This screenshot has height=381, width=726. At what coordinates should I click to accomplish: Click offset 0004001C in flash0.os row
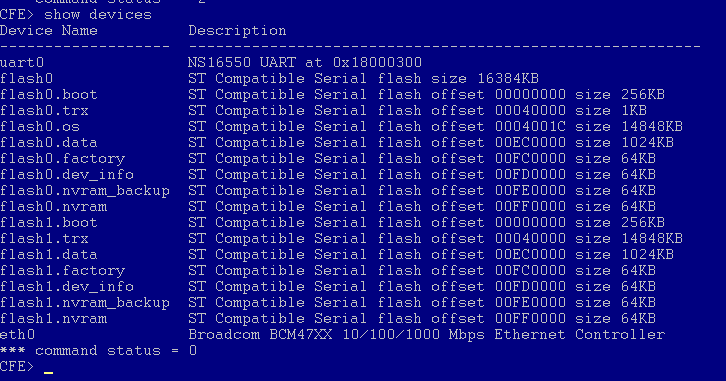[530, 126]
